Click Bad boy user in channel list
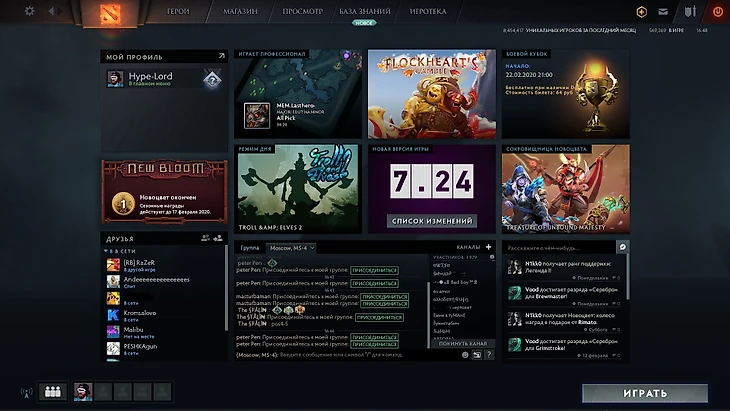The height and width of the screenshot is (411, 730). pyautogui.click(x=455, y=282)
